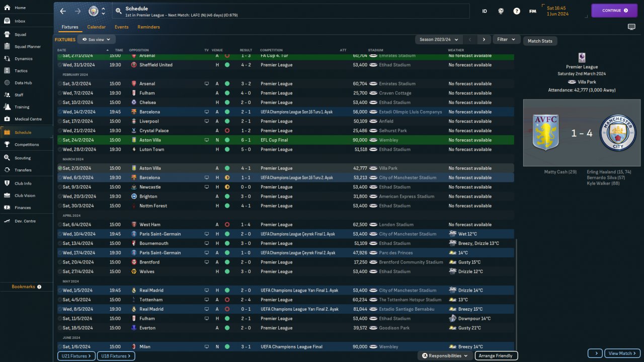Image resolution: width=644 pixels, height=362 pixels.
Task: Open the FM menu icon
Action: pyautogui.click(x=533, y=11)
